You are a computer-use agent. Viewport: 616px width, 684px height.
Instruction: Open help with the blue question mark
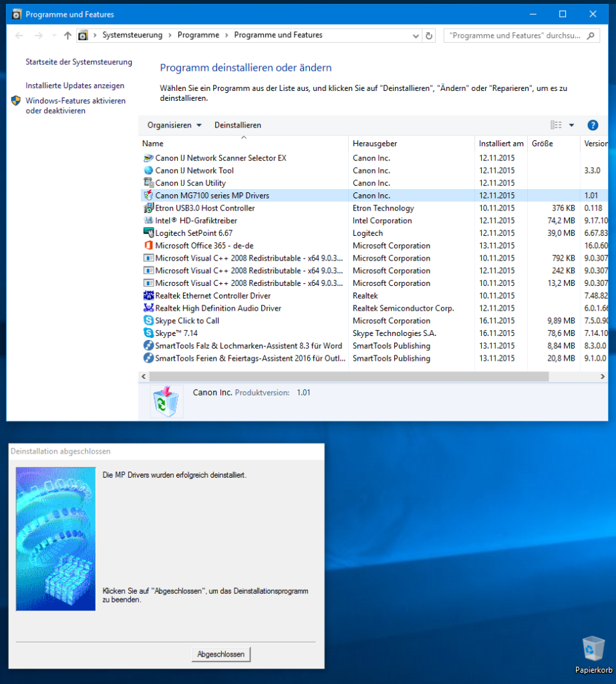pyautogui.click(x=593, y=125)
